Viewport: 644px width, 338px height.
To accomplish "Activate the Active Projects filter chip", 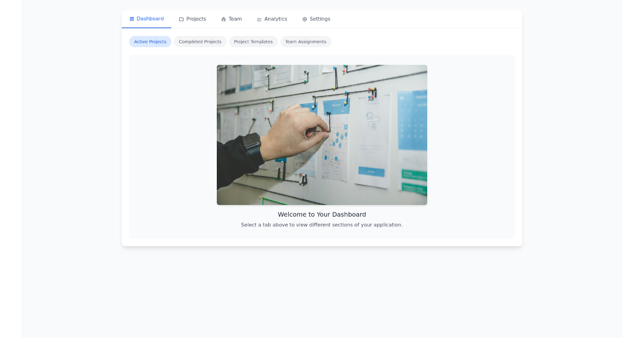I will click(x=150, y=41).
